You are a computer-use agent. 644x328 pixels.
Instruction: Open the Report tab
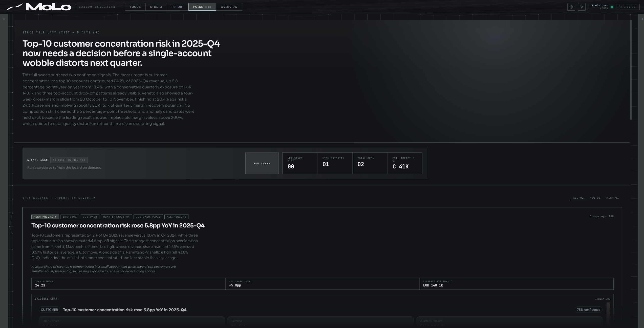[178, 7]
